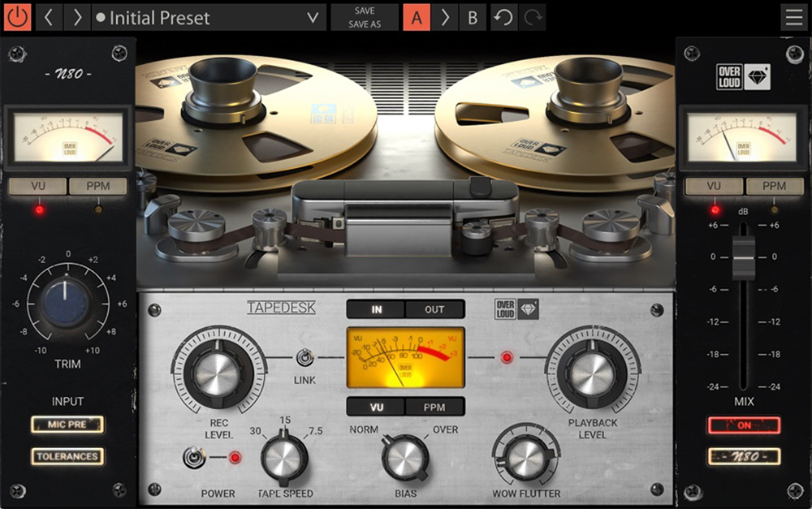Click the Overloud logo on the tape desk panel

click(516, 309)
